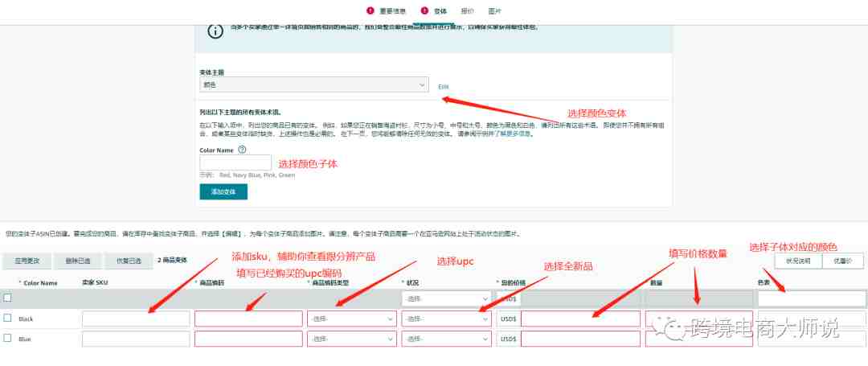Focus the price field for Blue row

point(580,339)
